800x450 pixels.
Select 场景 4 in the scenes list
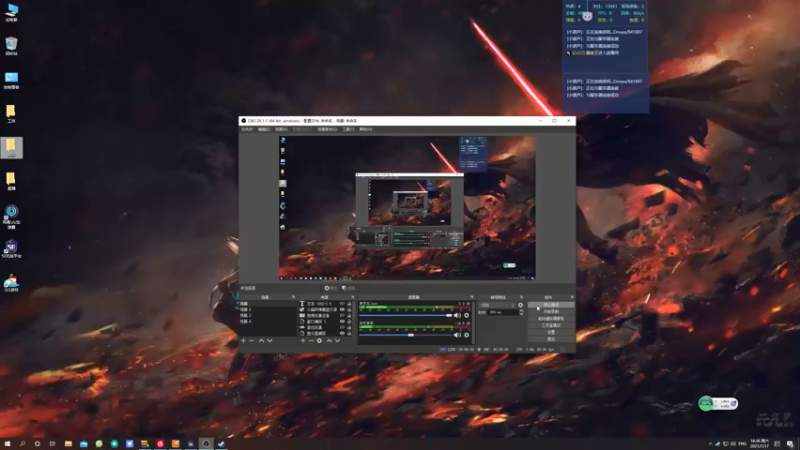(x=267, y=321)
